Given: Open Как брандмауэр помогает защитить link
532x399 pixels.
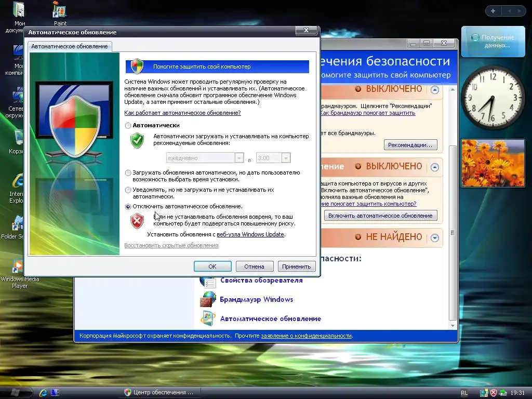Looking at the screenshot, I should click(368, 113).
